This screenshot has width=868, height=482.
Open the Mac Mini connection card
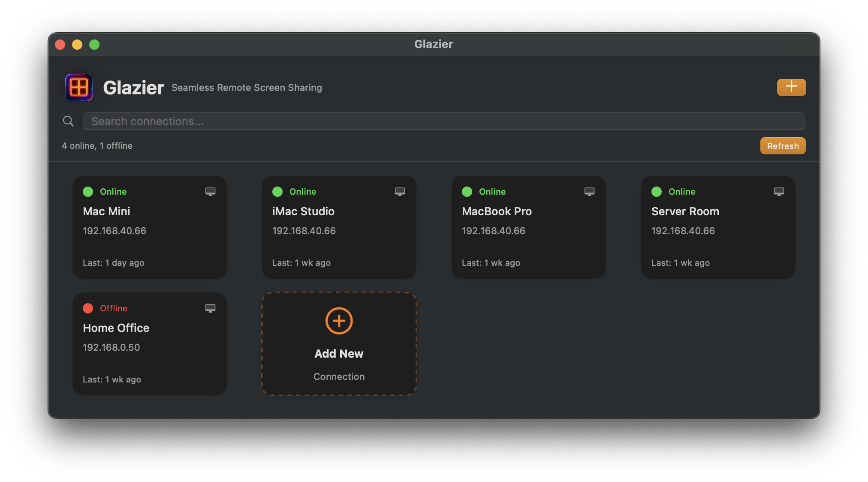point(149,227)
